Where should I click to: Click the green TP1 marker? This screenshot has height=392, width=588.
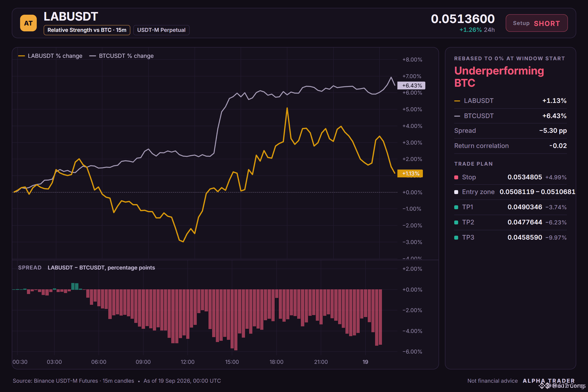click(x=456, y=207)
